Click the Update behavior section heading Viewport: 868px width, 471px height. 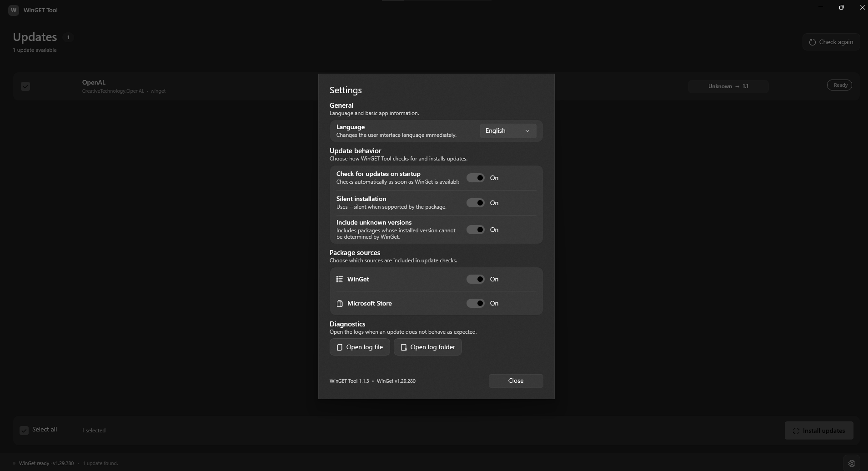coord(356,150)
